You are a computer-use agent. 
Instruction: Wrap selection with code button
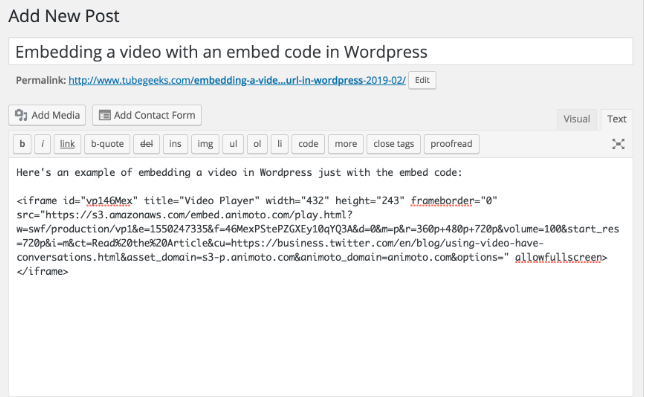click(308, 144)
